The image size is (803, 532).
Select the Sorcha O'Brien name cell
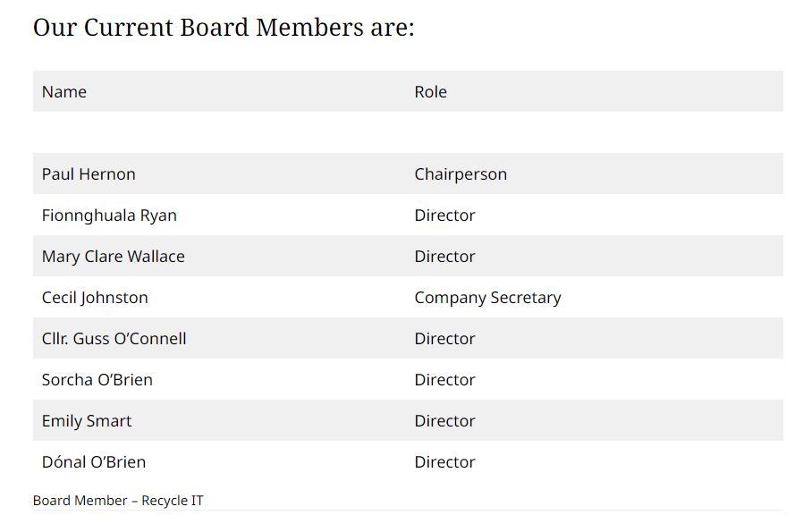click(97, 380)
